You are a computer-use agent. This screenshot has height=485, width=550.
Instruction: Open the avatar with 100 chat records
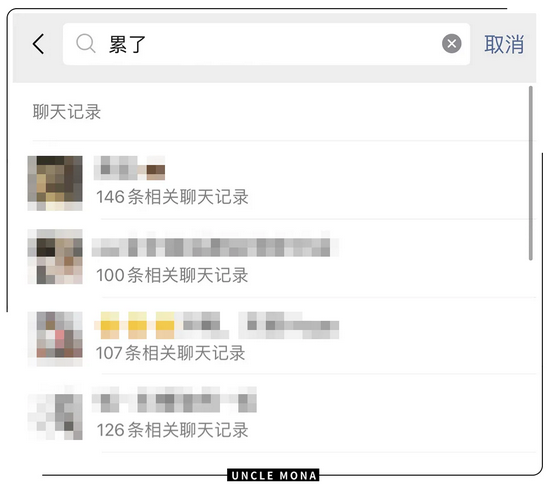(x=55, y=257)
